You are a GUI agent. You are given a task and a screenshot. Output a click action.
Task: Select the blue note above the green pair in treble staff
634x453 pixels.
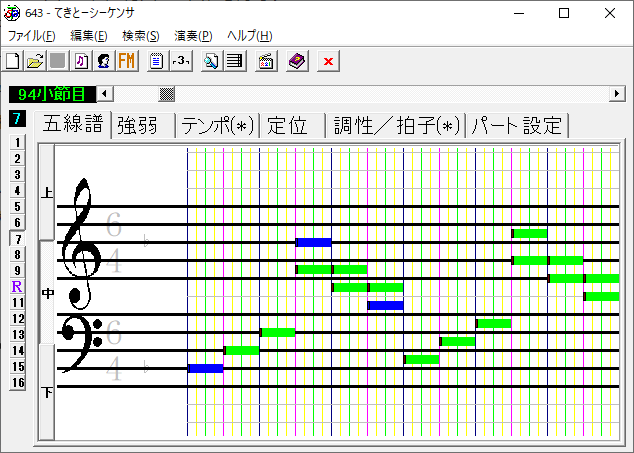click(313, 242)
